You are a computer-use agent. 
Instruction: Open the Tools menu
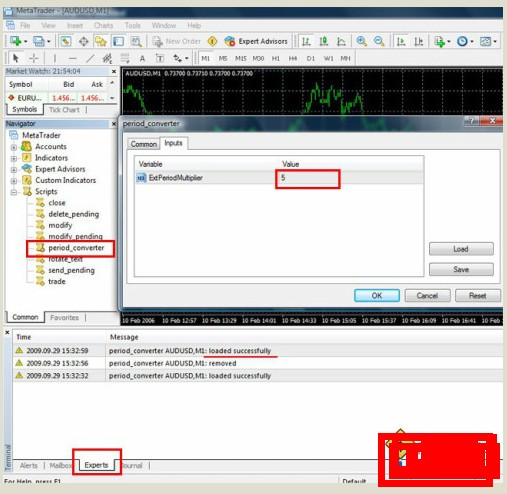(133, 26)
